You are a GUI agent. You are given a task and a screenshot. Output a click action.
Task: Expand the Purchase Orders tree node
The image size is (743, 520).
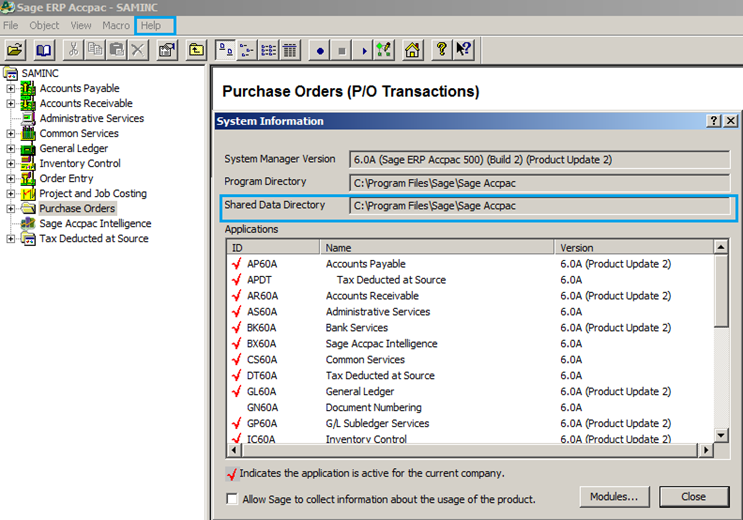(x=10, y=209)
